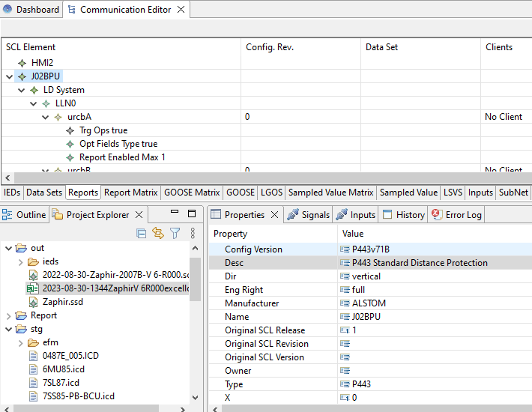
Task: Collapse the LLN0 node
Action: point(33,103)
